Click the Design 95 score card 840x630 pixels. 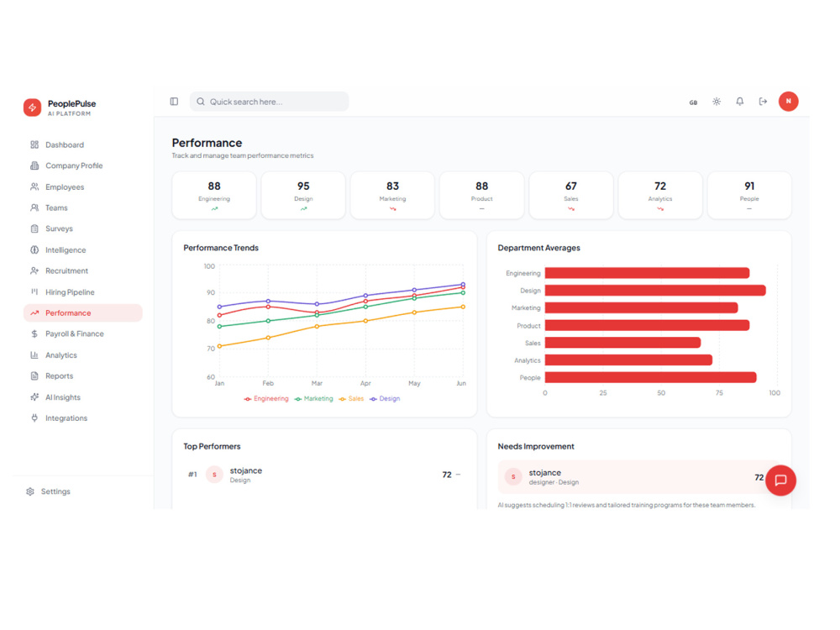pos(303,196)
